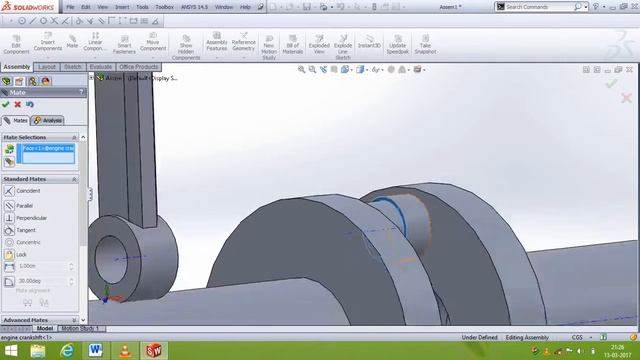This screenshot has width=640, height=360.
Task: Toggle Angle mate button
Action: [9, 281]
